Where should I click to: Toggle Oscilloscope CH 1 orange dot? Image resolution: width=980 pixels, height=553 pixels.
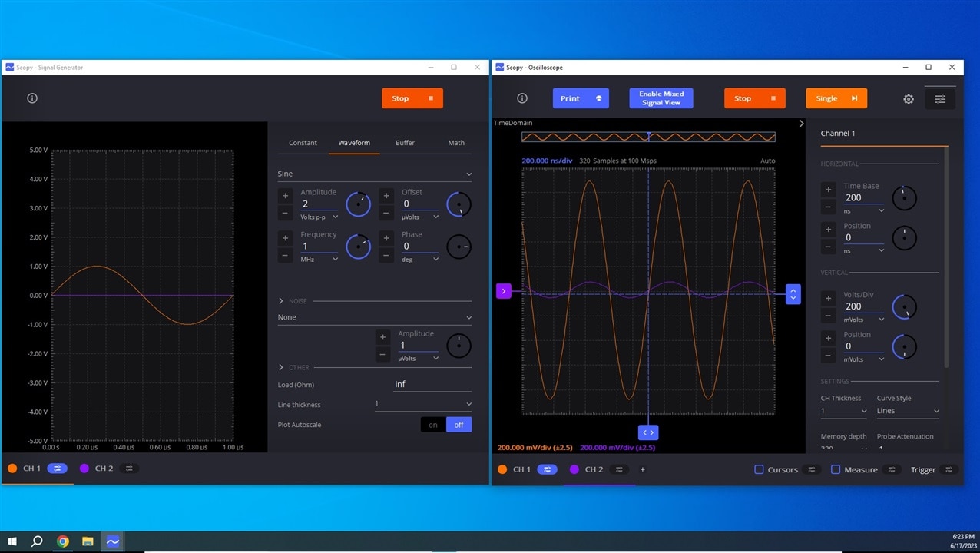coord(502,469)
